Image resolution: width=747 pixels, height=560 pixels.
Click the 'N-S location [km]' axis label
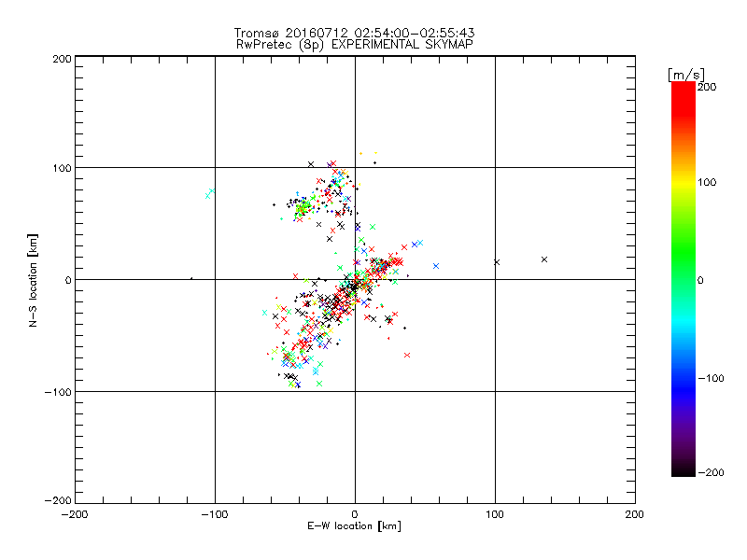tap(33, 281)
